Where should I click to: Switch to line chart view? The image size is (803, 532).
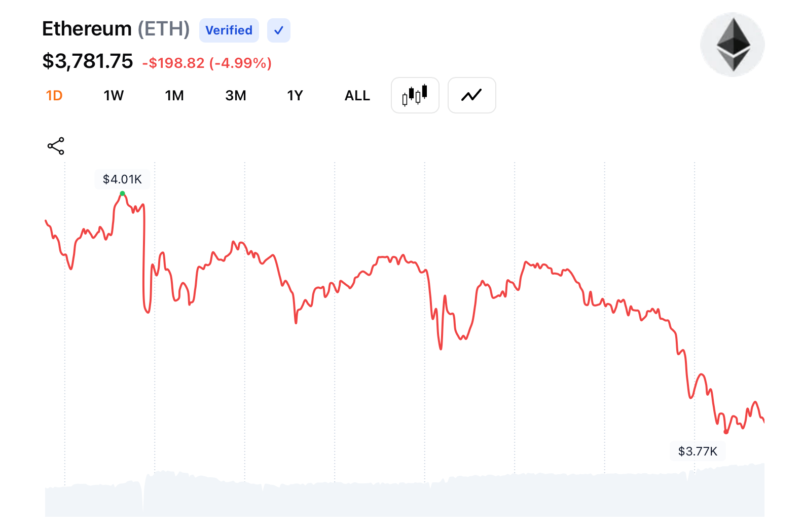click(x=471, y=95)
